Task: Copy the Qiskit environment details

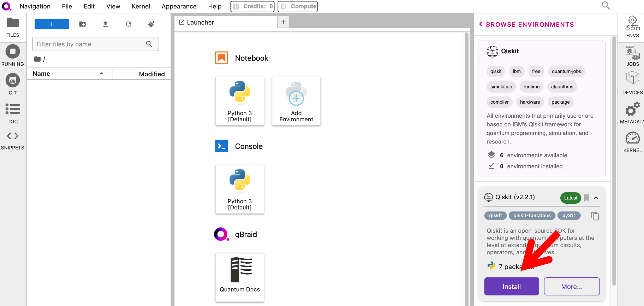Action: click(595, 216)
